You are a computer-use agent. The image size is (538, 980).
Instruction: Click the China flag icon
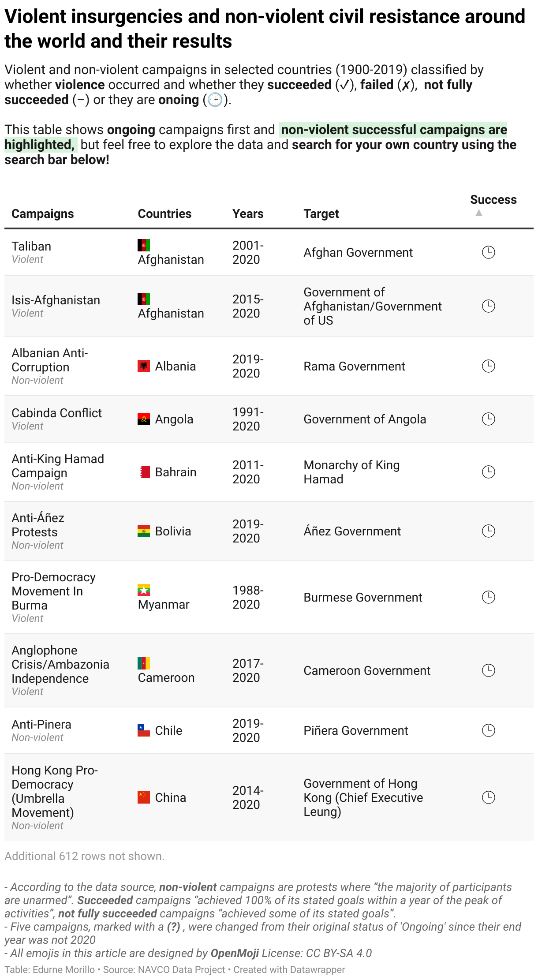pyautogui.click(x=144, y=797)
